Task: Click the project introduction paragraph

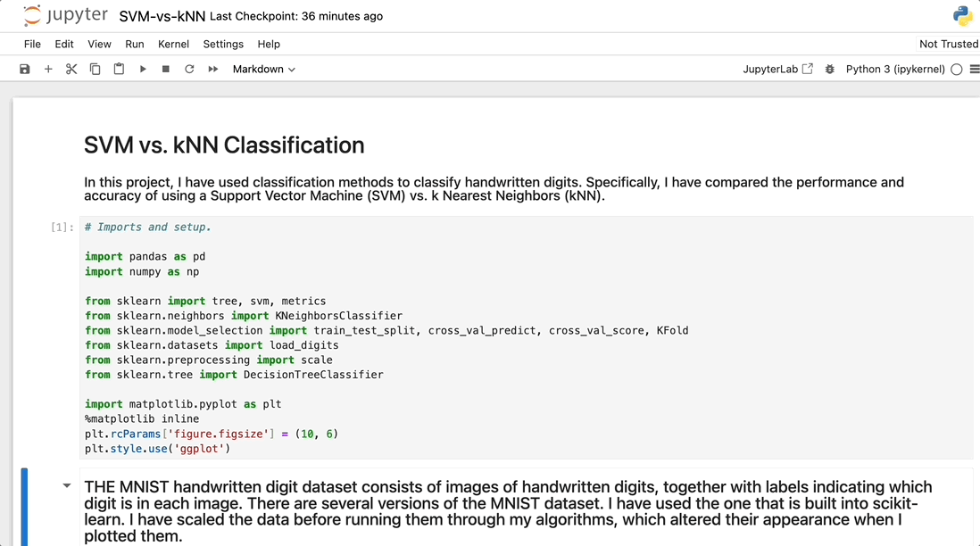Action: (494, 188)
